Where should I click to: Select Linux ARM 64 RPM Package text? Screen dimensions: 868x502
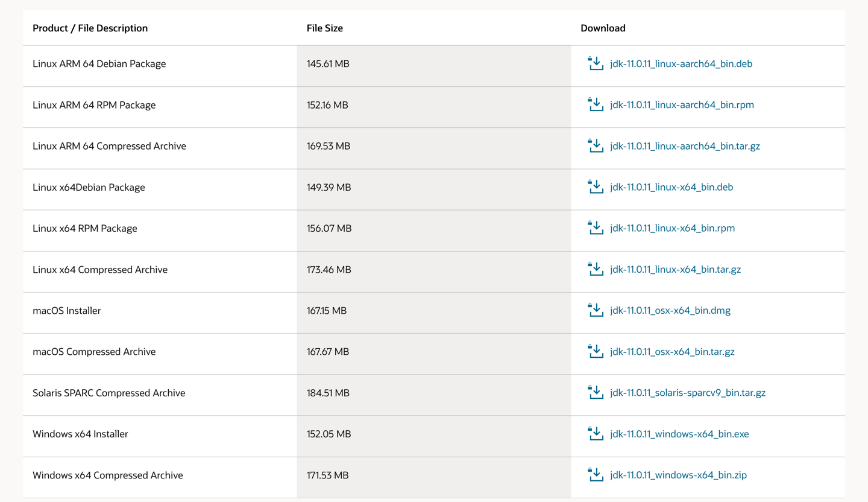pos(94,105)
